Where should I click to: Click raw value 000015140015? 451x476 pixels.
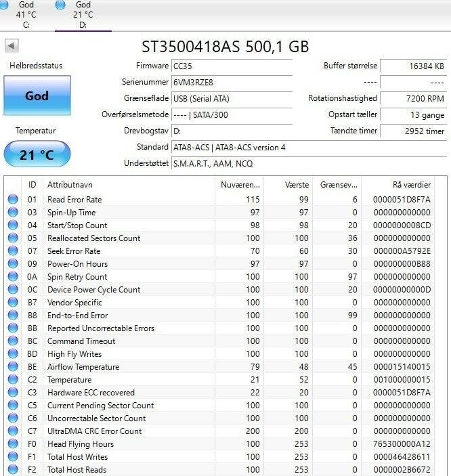[x=402, y=367]
